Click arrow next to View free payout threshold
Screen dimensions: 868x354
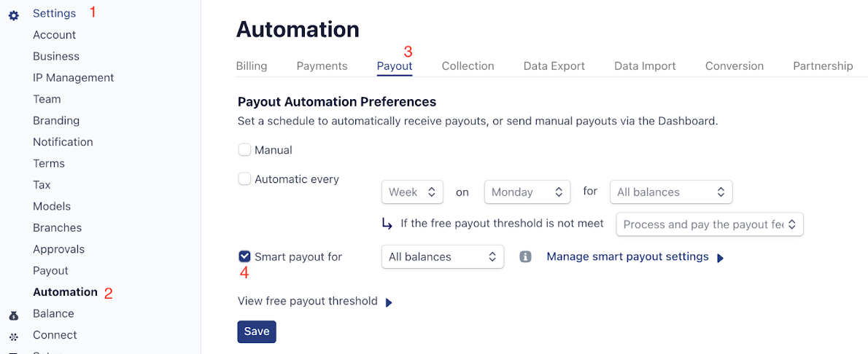[389, 302]
